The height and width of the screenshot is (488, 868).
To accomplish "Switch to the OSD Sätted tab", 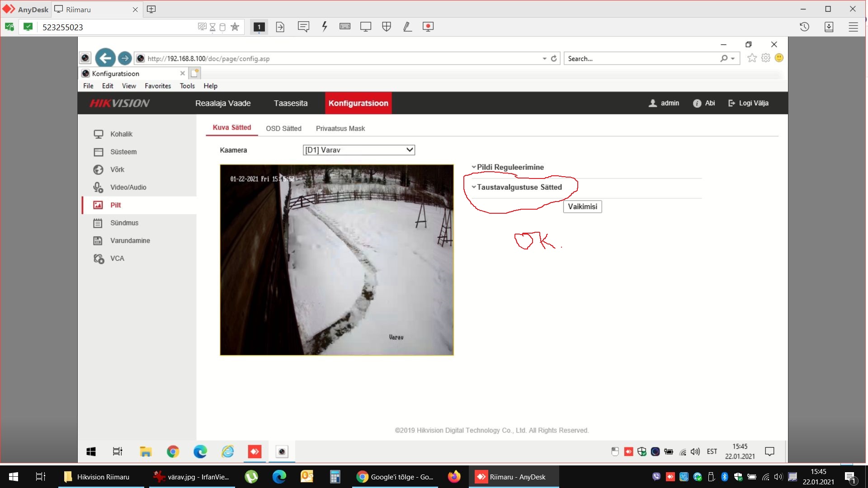I will tap(283, 129).
